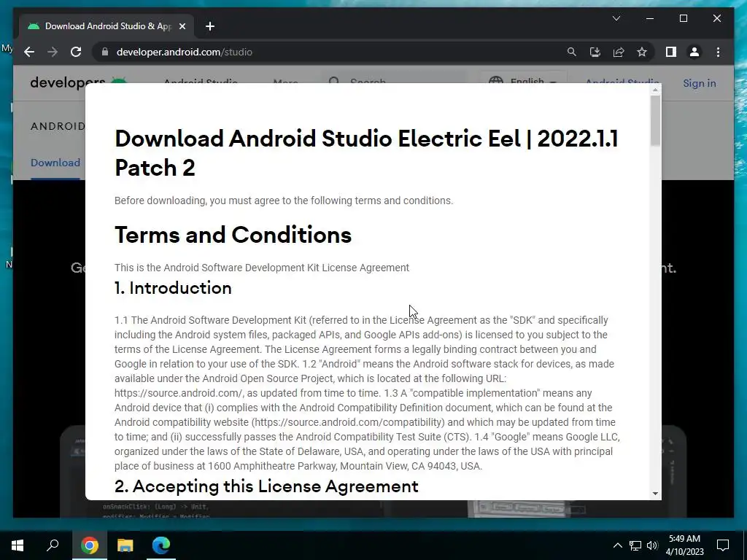Click 2. Accepting this License Agreement heading
The image size is (747, 560).
click(266, 486)
